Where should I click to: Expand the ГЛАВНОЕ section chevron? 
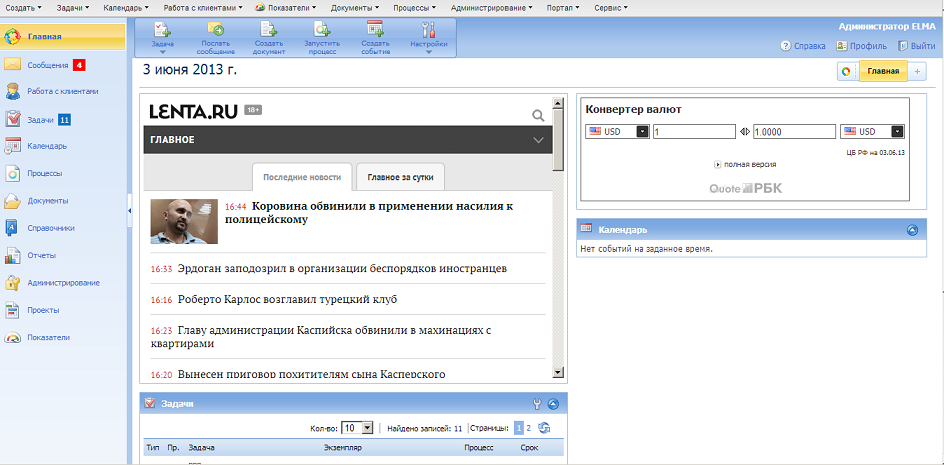(x=538, y=140)
